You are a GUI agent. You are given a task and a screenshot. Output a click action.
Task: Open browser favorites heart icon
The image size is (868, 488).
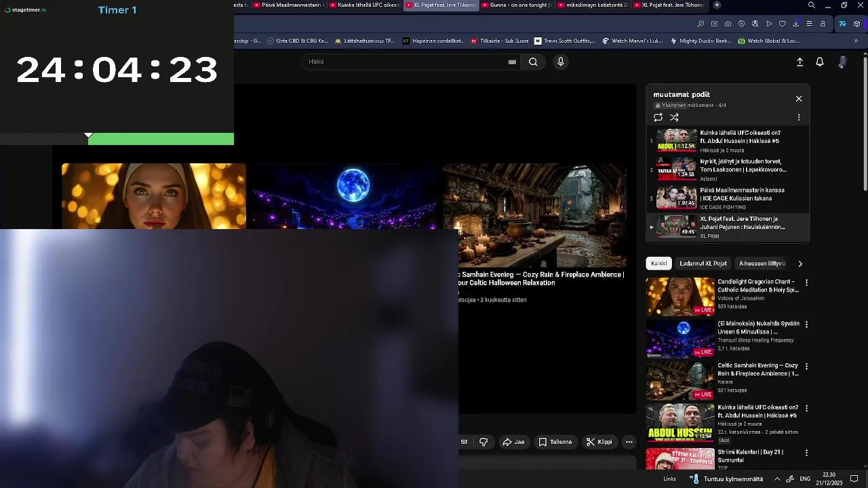pyautogui.click(x=782, y=24)
